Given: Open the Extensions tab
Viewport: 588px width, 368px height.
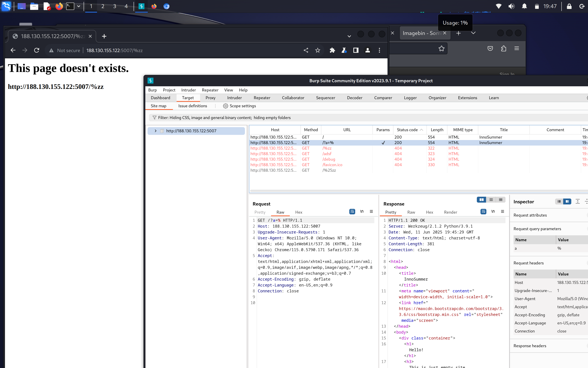Looking at the screenshot, I should pos(467,98).
